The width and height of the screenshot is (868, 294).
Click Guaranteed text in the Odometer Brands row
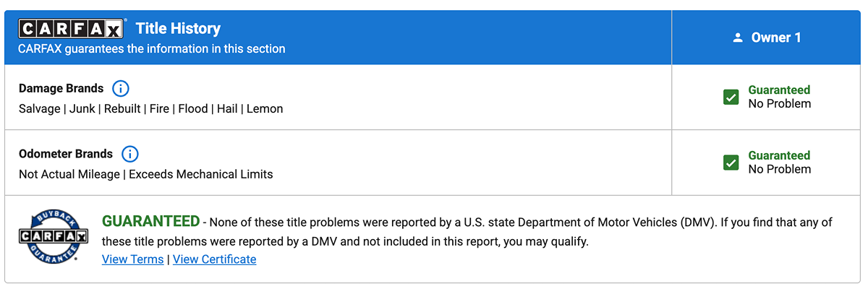click(x=779, y=155)
